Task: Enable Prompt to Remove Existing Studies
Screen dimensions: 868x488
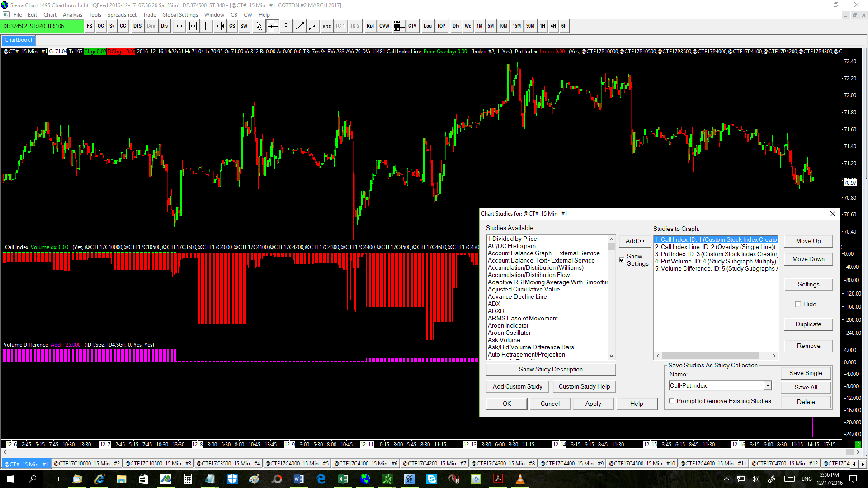Action: click(671, 401)
